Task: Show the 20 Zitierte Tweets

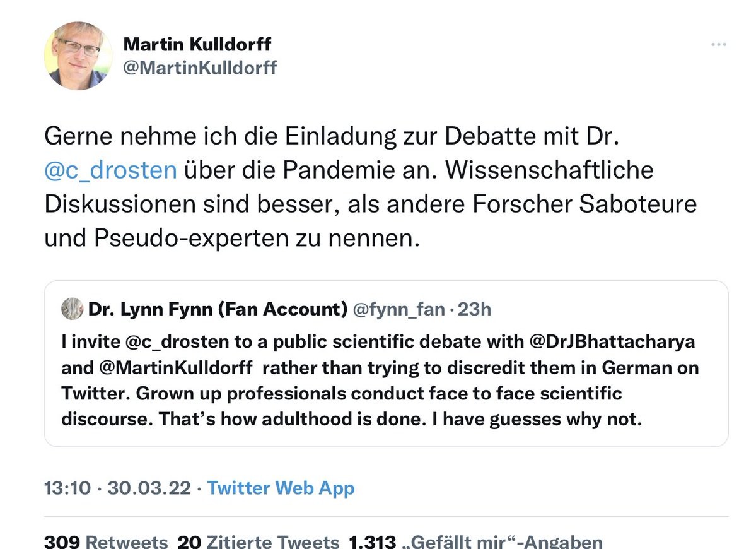Action: click(258, 541)
